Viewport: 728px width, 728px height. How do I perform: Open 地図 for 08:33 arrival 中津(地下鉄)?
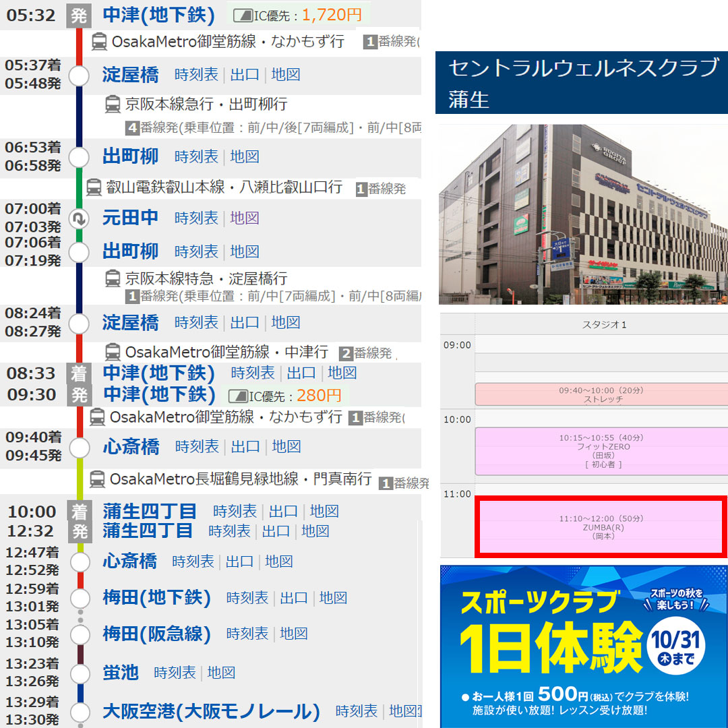click(x=342, y=373)
